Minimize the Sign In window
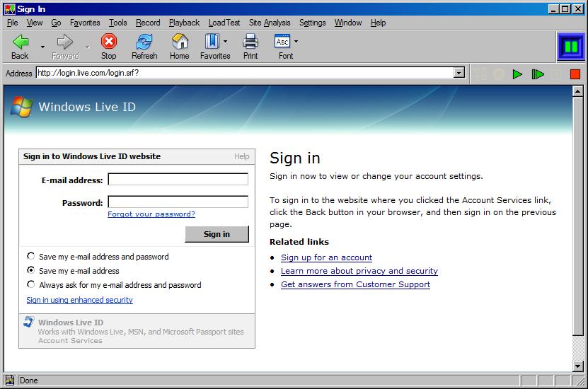The width and height of the screenshot is (588, 389). (553, 9)
